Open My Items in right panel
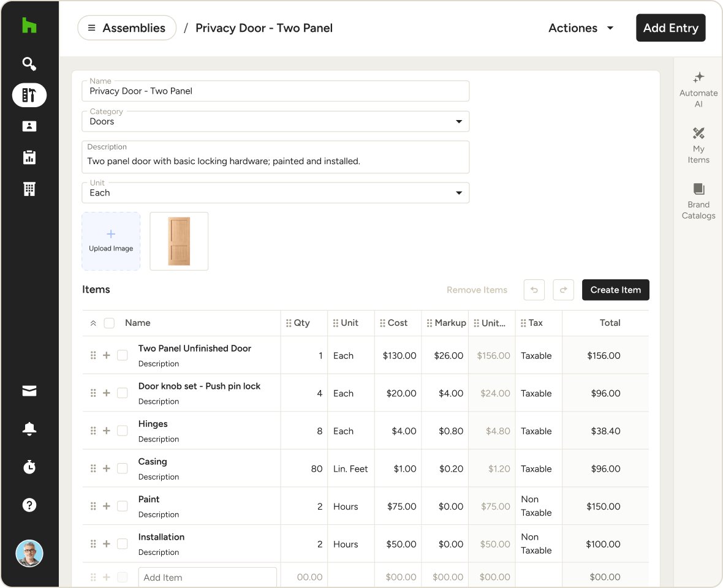This screenshot has width=723, height=588. (x=698, y=145)
